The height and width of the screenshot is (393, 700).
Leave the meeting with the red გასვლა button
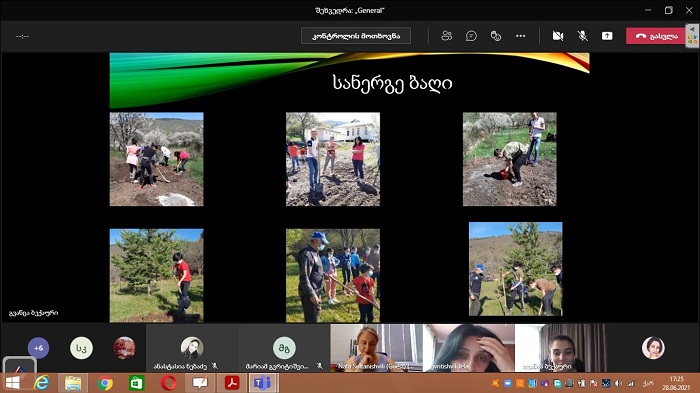coord(655,36)
